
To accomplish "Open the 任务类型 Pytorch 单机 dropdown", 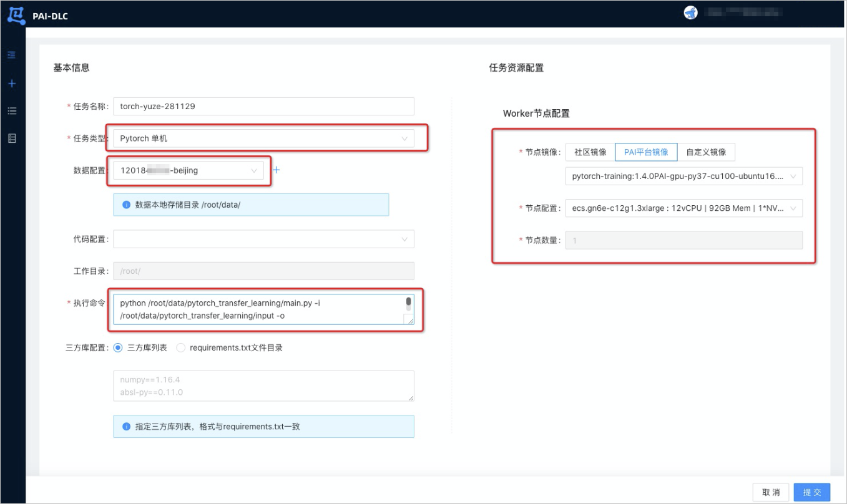I will click(x=263, y=138).
